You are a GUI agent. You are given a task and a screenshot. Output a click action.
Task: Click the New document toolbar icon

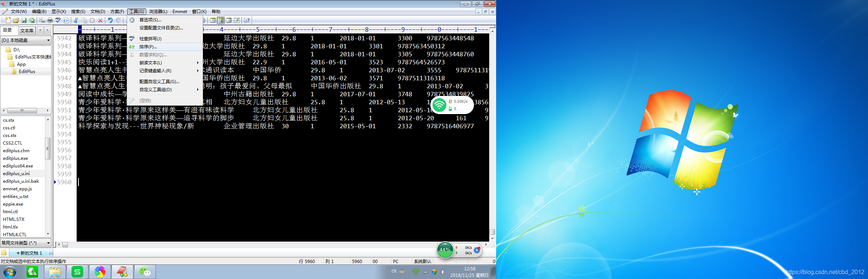pos(8,20)
